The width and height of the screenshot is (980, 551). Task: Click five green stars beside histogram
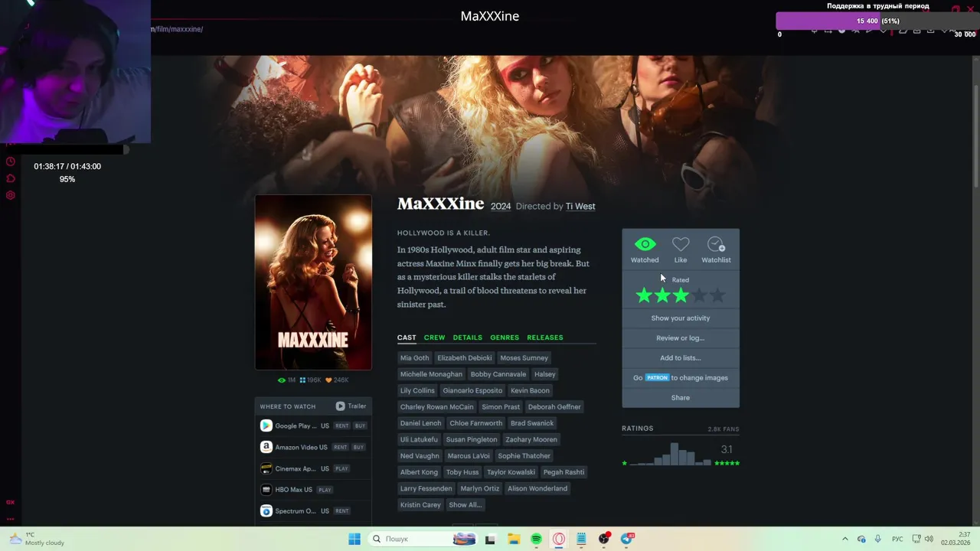pyautogui.click(x=727, y=463)
